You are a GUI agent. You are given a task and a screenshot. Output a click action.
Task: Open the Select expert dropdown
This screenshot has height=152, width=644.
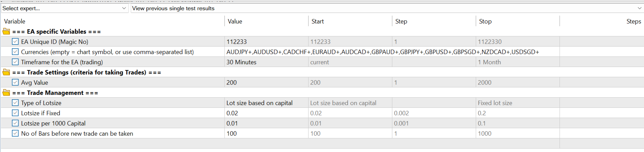coord(64,8)
